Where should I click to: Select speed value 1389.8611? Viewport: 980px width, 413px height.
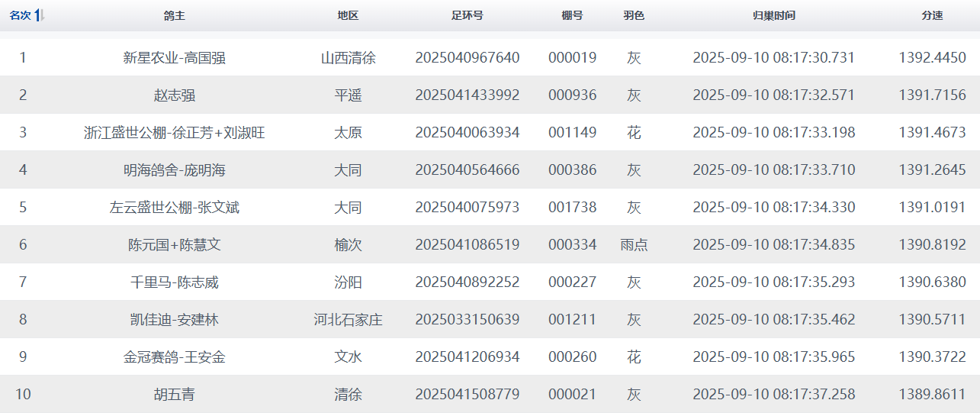[x=932, y=395]
